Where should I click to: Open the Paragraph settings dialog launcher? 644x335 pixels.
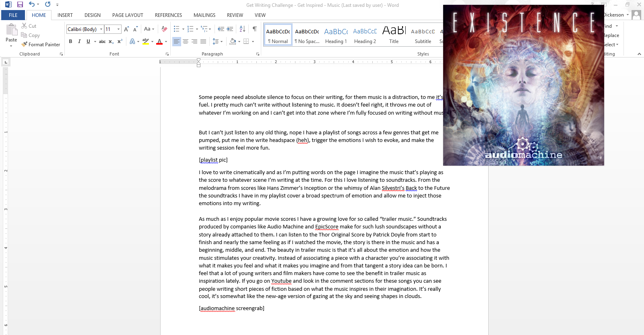[x=258, y=54]
